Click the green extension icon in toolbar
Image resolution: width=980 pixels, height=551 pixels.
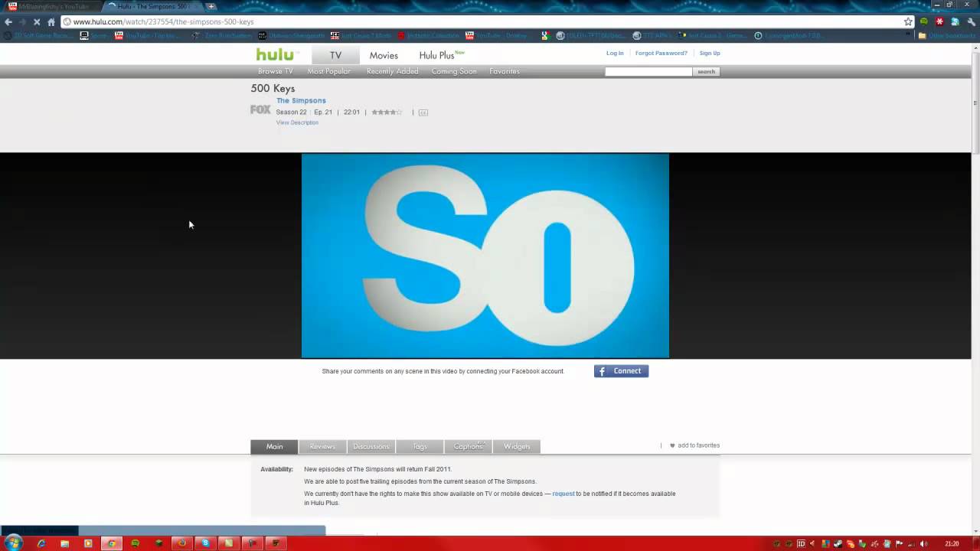pyautogui.click(x=924, y=21)
